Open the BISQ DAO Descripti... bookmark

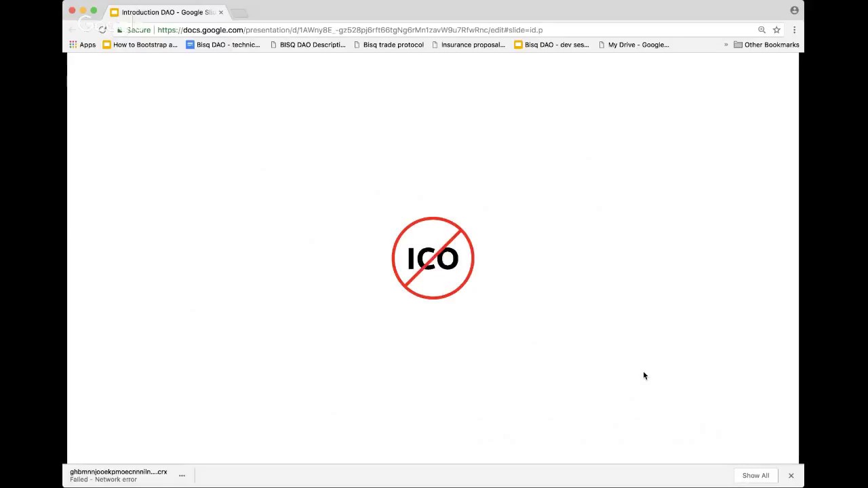tap(308, 45)
